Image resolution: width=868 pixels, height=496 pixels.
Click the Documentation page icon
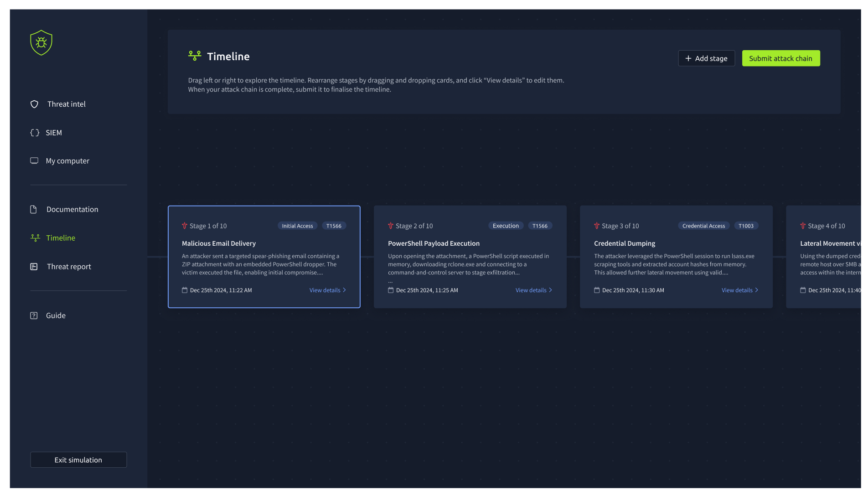[x=33, y=209]
